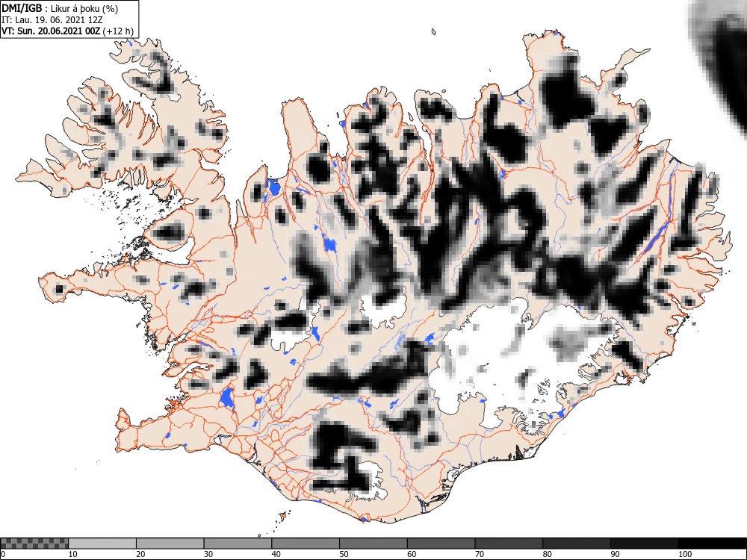This screenshot has width=747, height=560.
Task: Click the 'Líkur á þoku (%)' label
Action: click(x=86, y=8)
